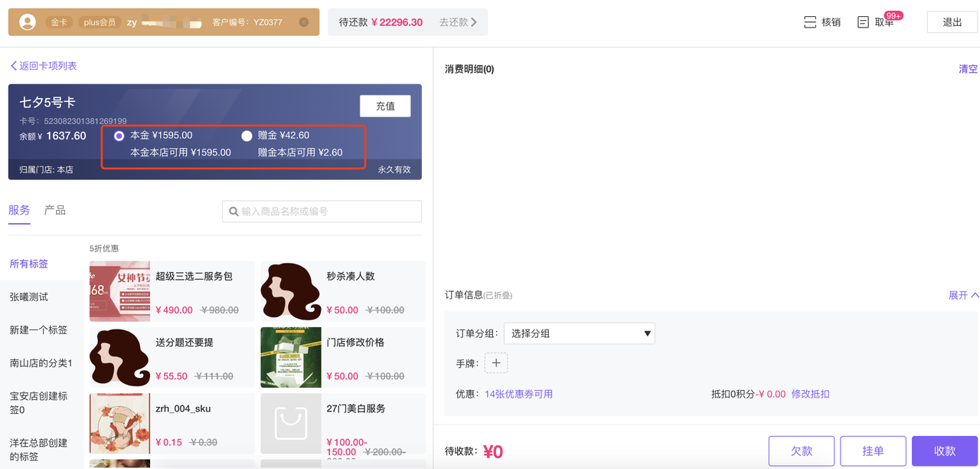Select the 本金 radio button

pyautogui.click(x=119, y=136)
